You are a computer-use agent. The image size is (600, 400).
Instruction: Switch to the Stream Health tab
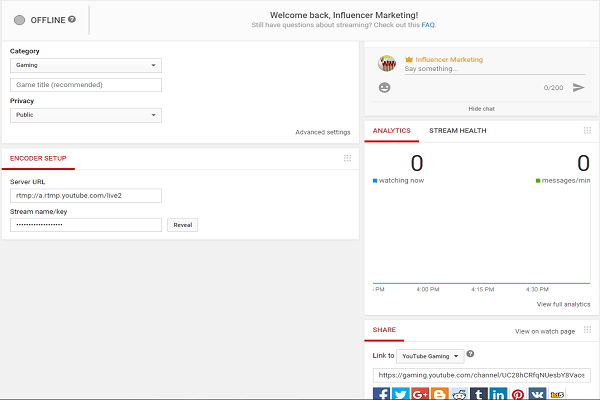pyautogui.click(x=458, y=131)
